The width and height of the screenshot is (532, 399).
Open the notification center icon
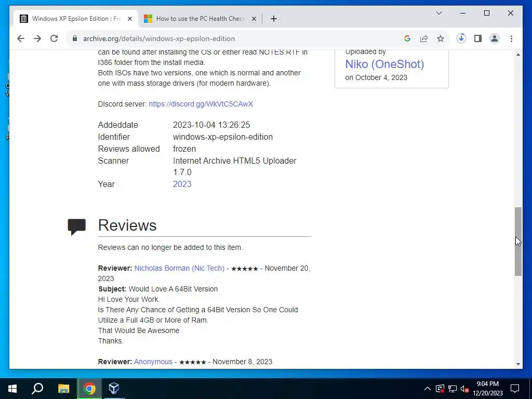(515, 389)
